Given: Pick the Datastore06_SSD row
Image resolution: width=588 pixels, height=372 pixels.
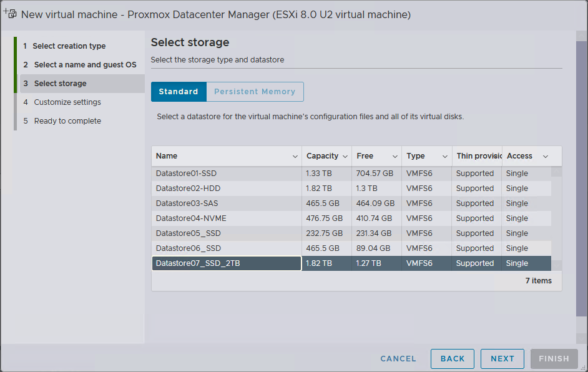Looking at the screenshot, I should click(x=188, y=248).
